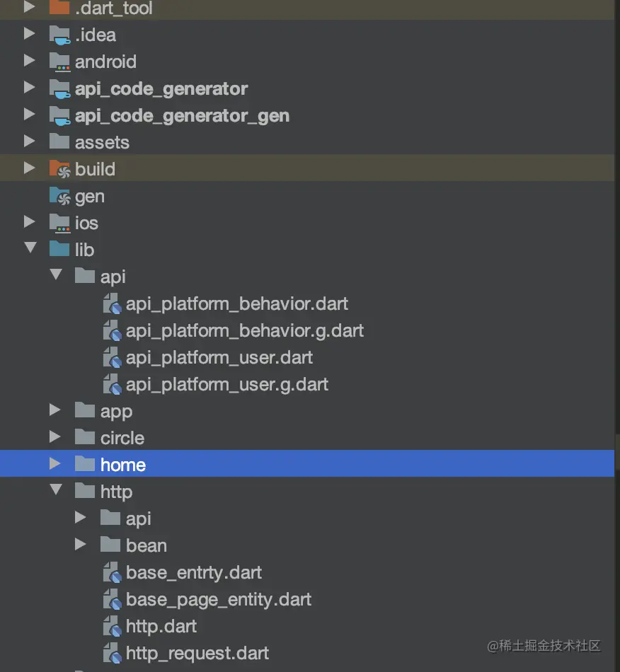Expand the home folder arrow
The image size is (620, 672).
coord(55,465)
